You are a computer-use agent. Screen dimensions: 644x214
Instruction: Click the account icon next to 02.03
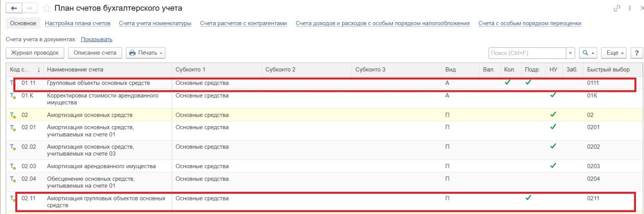tap(13, 166)
